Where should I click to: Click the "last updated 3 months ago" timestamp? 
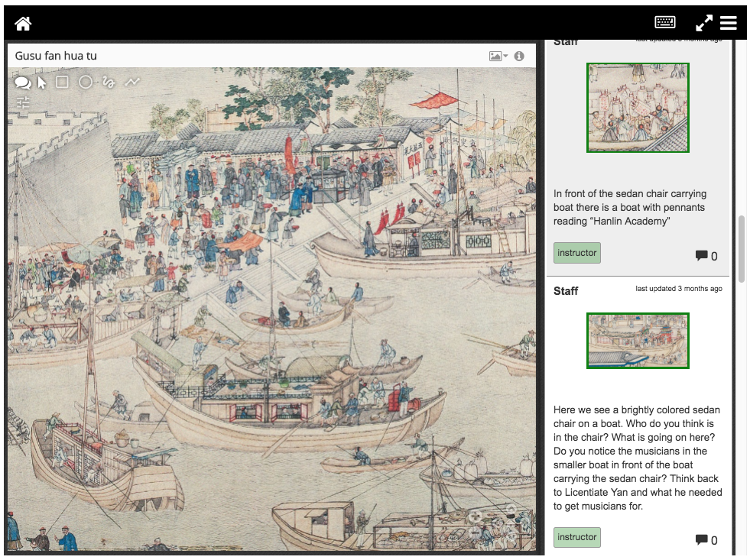click(x=679, y=289)
